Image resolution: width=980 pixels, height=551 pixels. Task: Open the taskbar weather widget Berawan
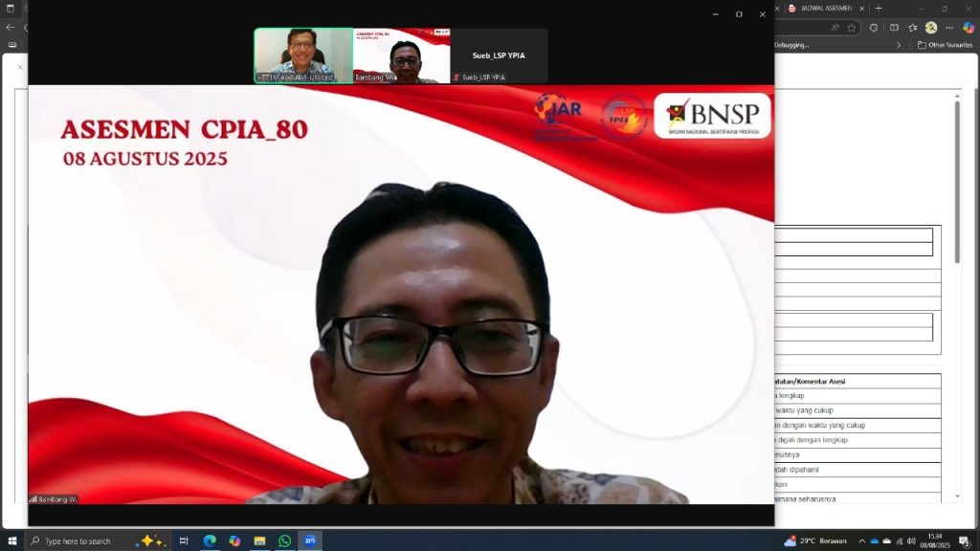(x=815, y=540)
